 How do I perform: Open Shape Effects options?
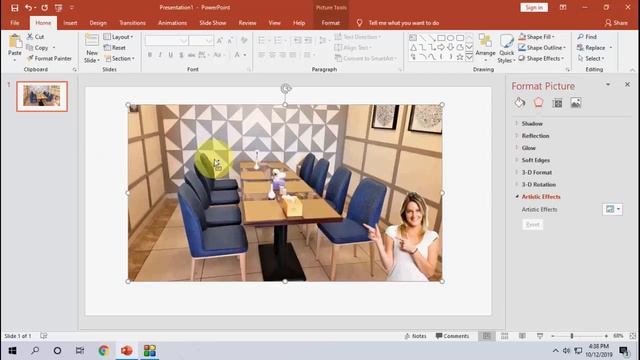[541, 58]
